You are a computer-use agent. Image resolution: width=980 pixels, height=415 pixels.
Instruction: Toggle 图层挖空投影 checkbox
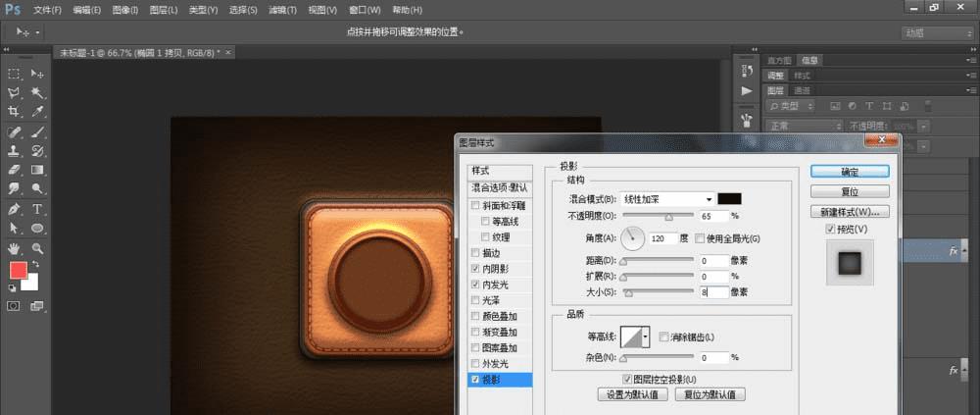click(627, 380)
